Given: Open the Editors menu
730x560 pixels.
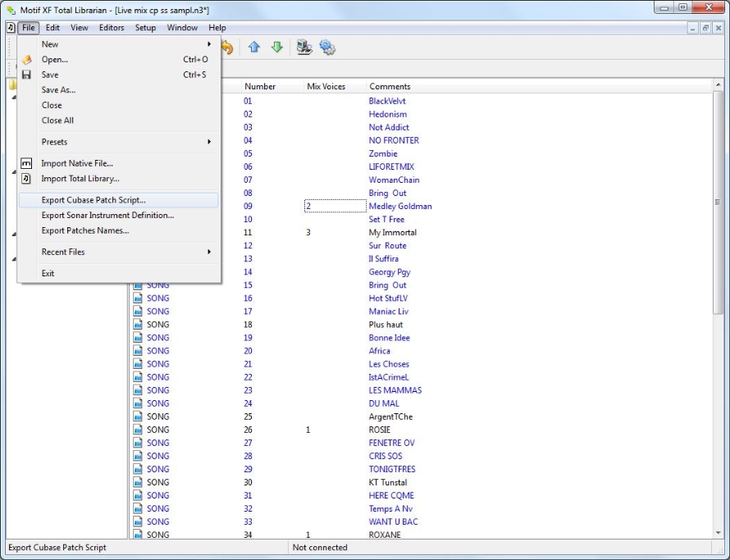Looking at the screenshot, I should click(112, 28).
